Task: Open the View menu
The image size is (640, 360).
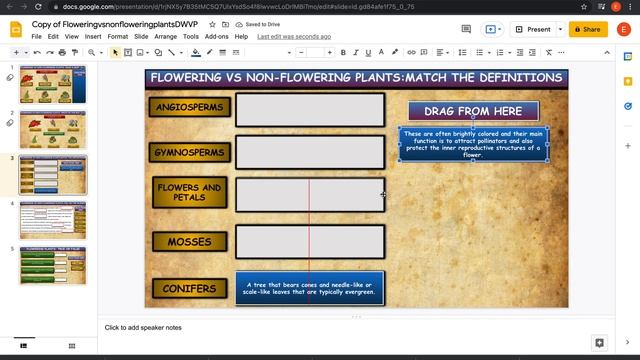Action: coord(71,36)
